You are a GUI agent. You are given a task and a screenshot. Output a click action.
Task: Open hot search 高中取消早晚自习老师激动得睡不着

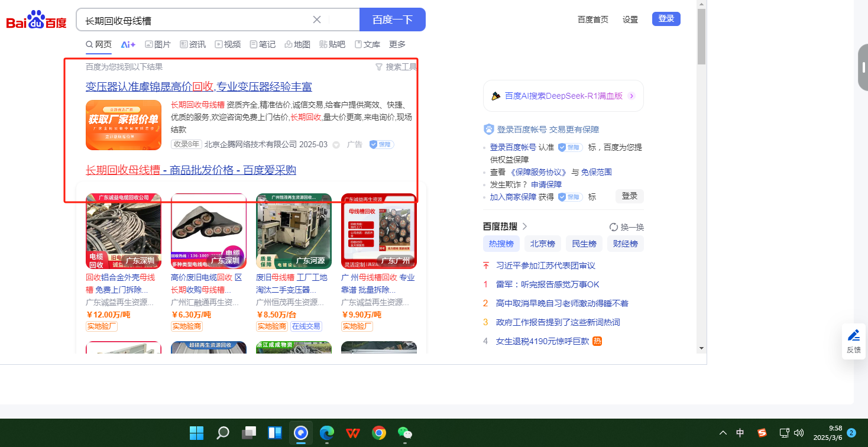pyautogui.click(x=562, y=303)
